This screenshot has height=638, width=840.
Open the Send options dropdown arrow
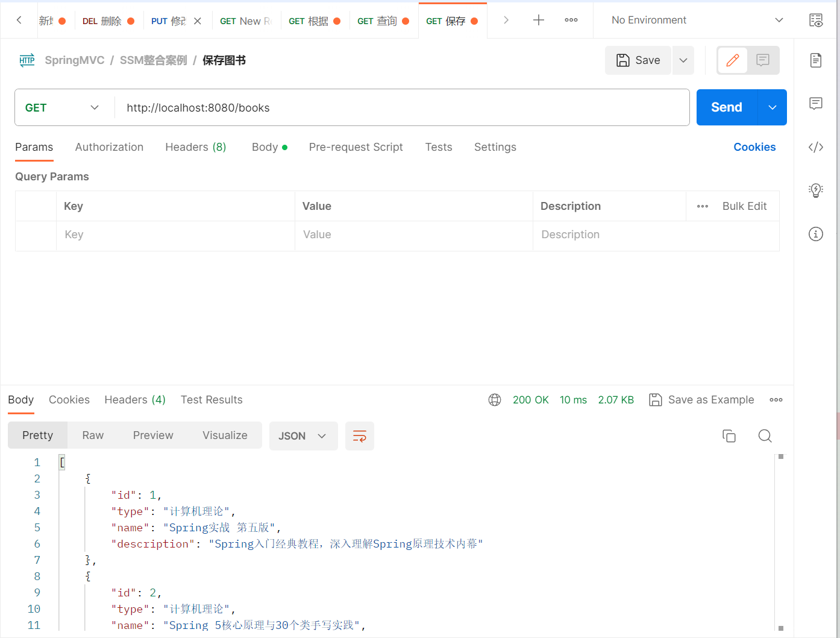[773, 107]
